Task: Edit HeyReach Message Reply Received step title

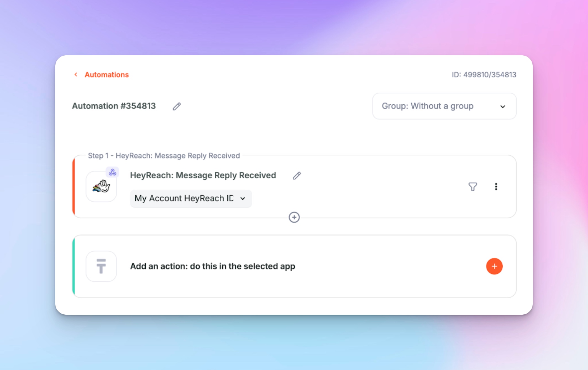Action: (x=297, y=176)
